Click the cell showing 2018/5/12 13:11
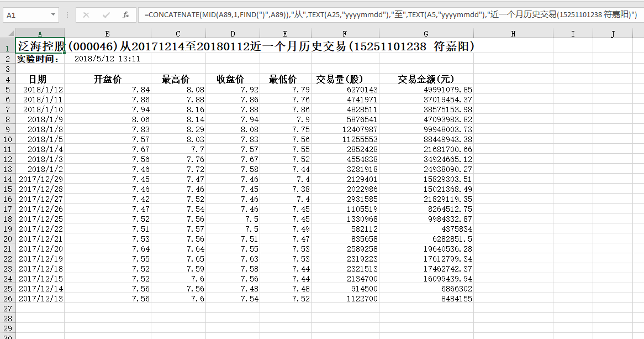 pyautogui.click(x=107, y=59)
